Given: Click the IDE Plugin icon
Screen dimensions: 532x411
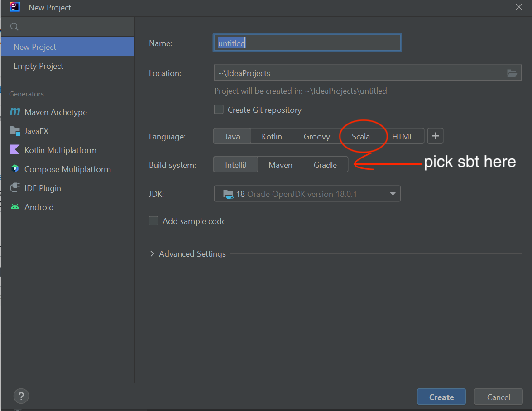Looking at the screenshot, I should [x=15, y=187].
